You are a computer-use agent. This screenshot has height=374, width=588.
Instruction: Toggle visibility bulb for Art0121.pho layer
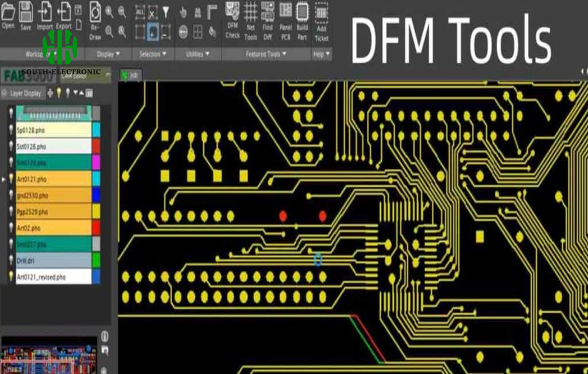click(x=11, y=179)
